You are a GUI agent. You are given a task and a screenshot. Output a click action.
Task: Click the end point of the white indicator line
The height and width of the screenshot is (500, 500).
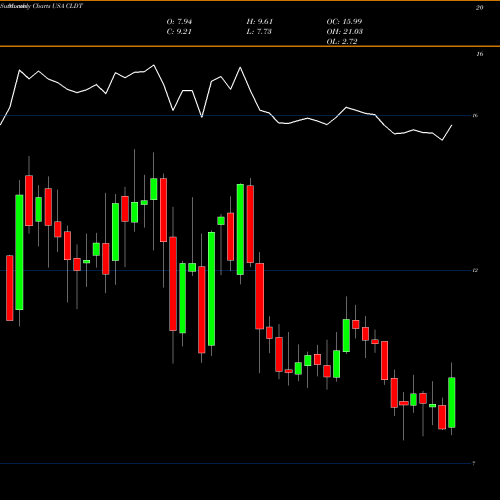coord(452,125)
